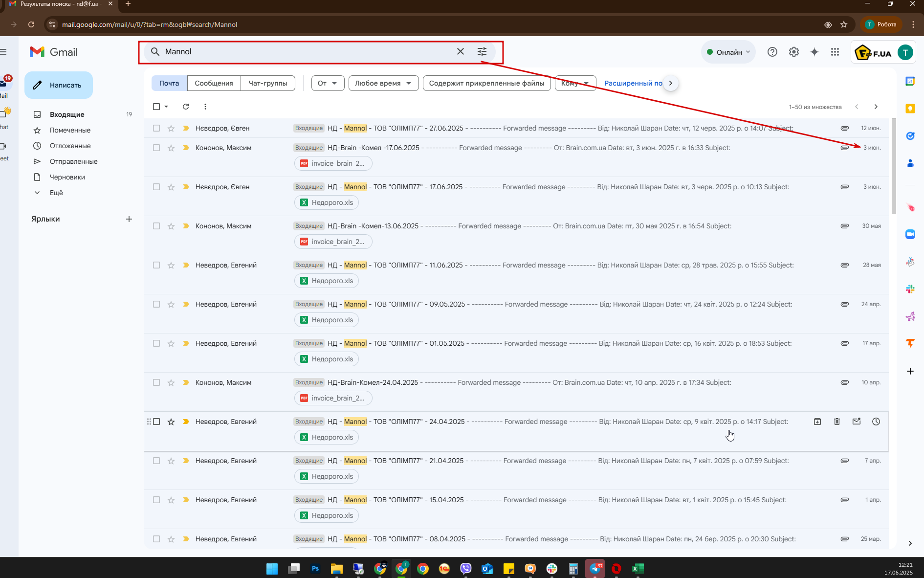This screenshot has height=578, width=924.
Task: Check email Mannol ОЛІМП77 11.06.2025
Action: (x=156, y=265)
